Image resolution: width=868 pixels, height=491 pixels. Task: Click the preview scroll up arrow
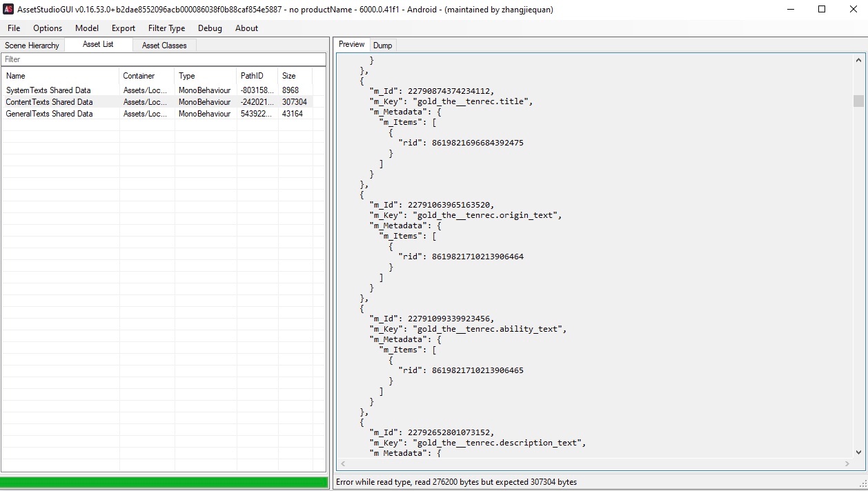point(858,60)
